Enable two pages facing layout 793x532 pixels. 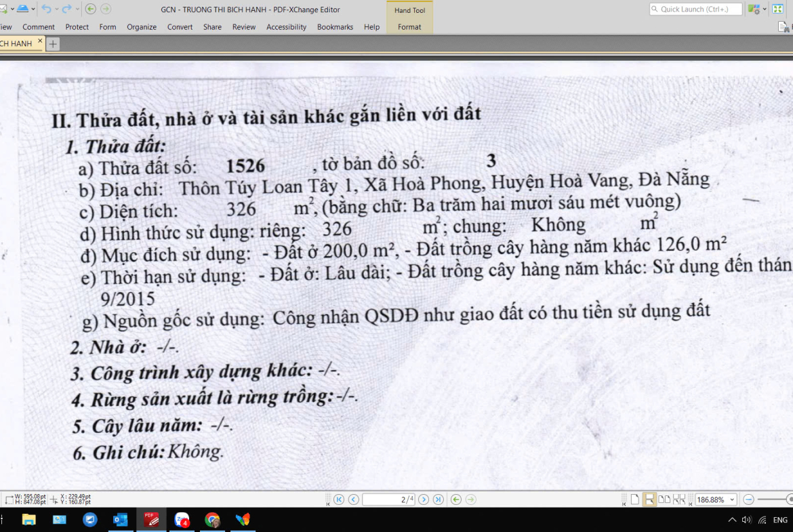665,499
